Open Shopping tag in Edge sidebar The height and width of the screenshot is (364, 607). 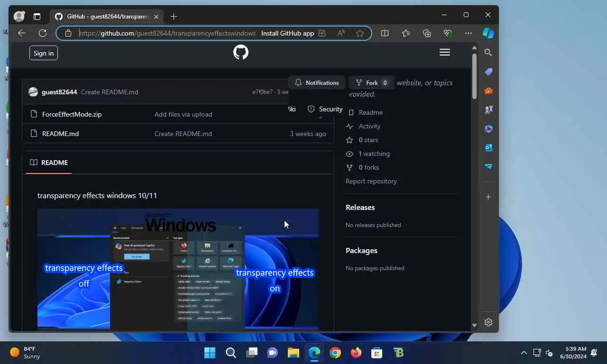pyautogui.click(x=488, y=72)
